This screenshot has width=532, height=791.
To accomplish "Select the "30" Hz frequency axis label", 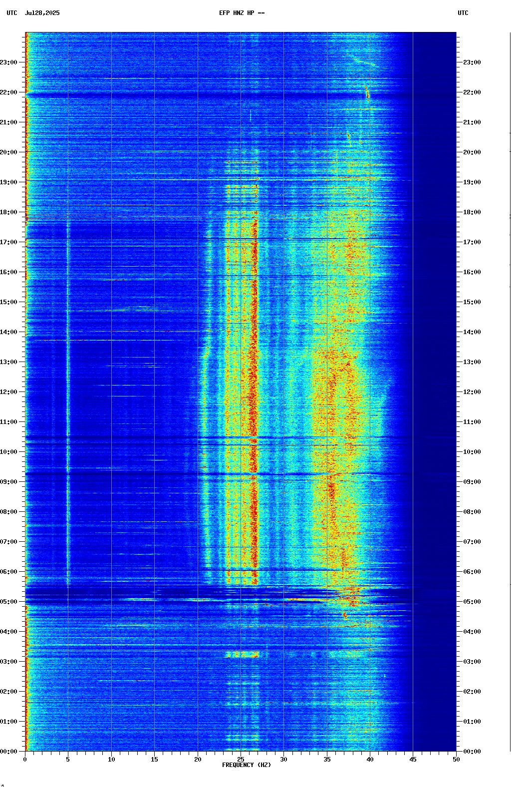I will coord(283,760).
